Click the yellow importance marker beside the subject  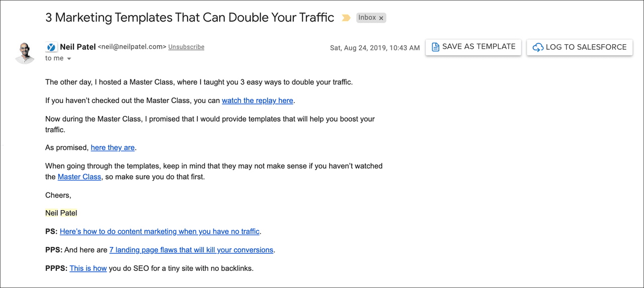[x=346, y=18]
